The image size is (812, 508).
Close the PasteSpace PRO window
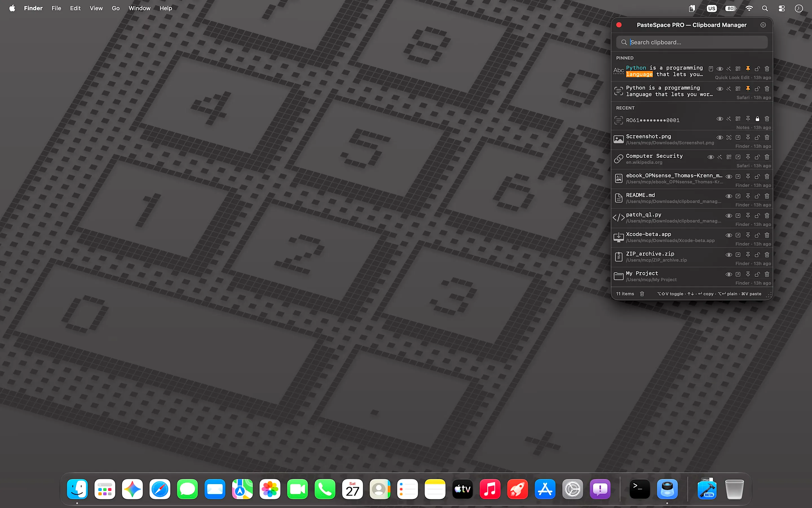click(619, 25)
